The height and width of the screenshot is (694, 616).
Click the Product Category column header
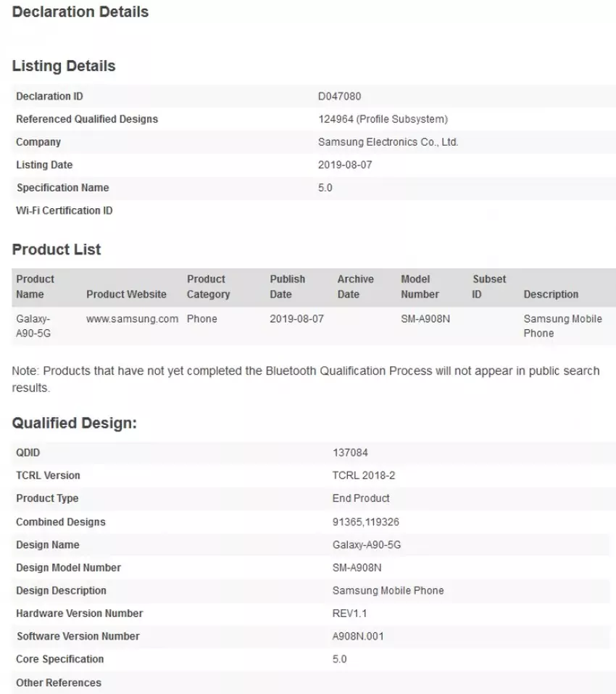pyautogui.click(x=208, y=286)
